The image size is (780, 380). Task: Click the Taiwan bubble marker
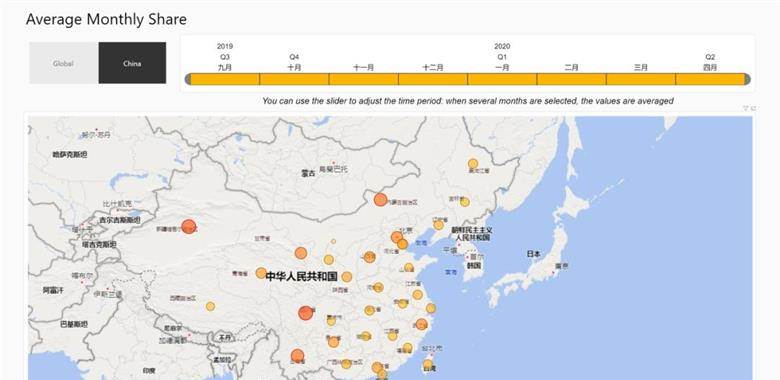pos(428,364)
